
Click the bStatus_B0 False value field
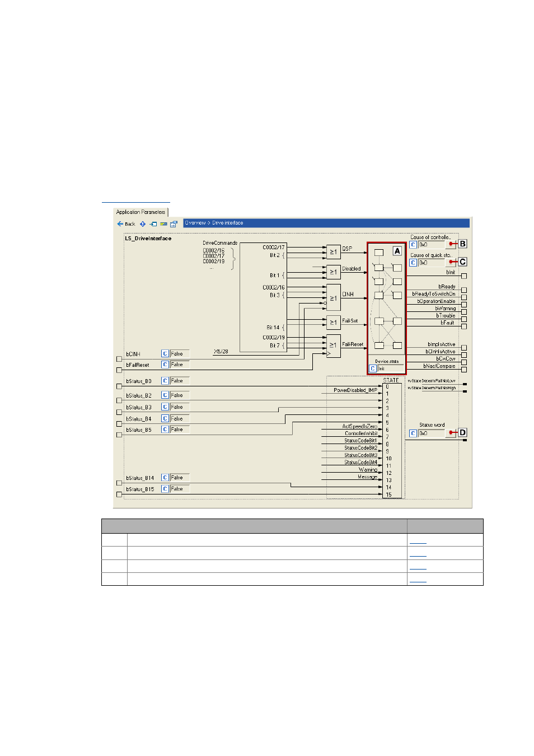(180, 381)
